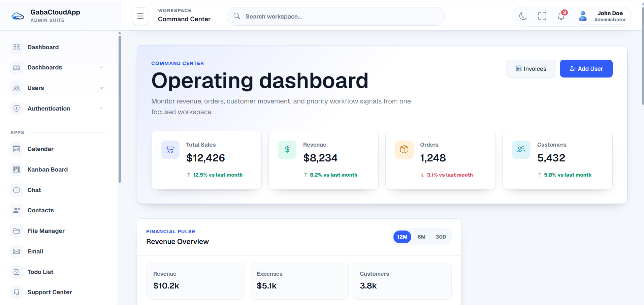644x305 pixels.
Task: Toggle sidebar with hamburger menu button
Action: (140, 16)
